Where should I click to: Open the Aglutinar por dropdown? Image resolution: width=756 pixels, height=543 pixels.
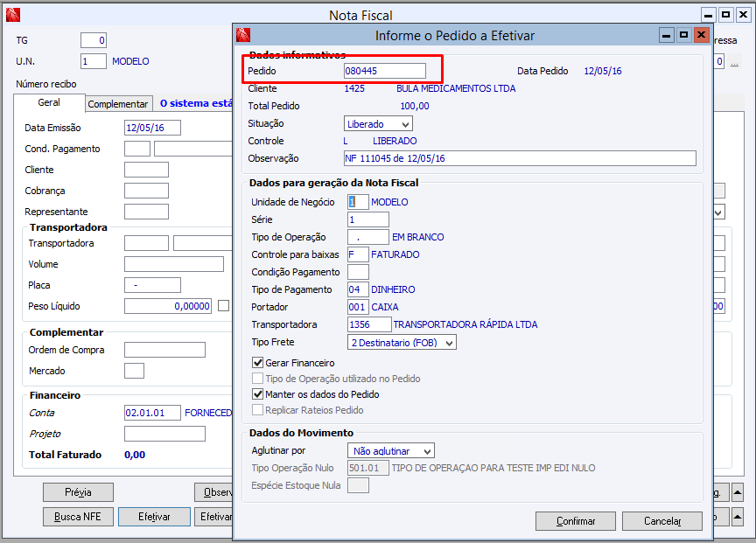pyautogui.click(x=391, y=451)
